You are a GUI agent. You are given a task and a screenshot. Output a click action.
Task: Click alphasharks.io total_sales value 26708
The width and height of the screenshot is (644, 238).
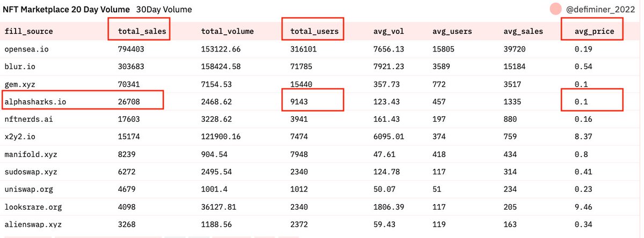[129, 101]
